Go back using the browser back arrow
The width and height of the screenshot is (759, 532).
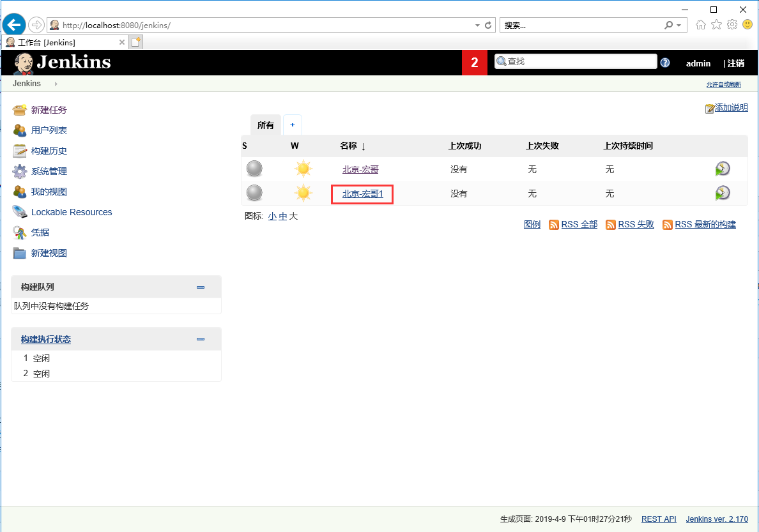(14, 25)
